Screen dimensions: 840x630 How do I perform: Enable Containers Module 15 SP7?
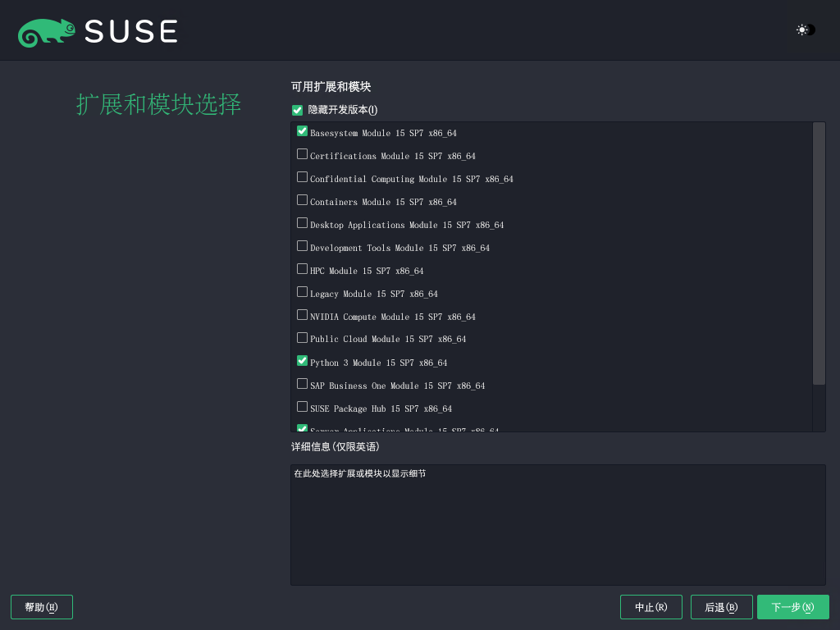pyautogui.click(x=302, y=200)
